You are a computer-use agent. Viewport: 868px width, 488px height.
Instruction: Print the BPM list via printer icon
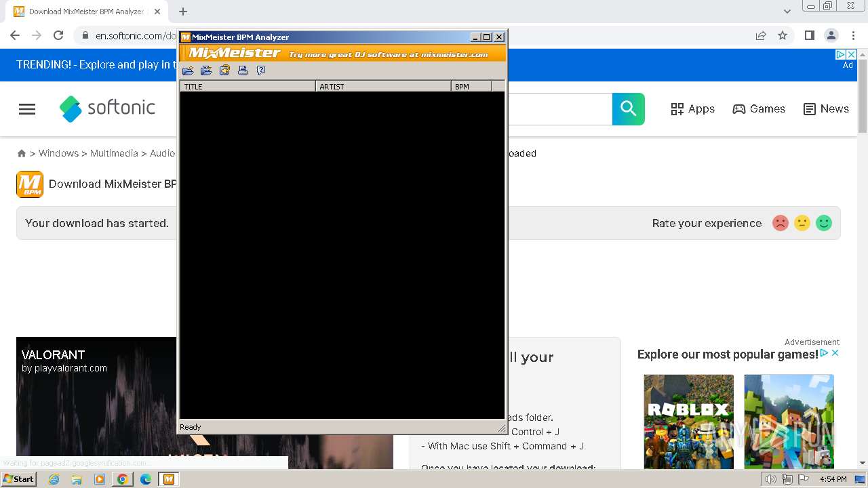[243, 70]
